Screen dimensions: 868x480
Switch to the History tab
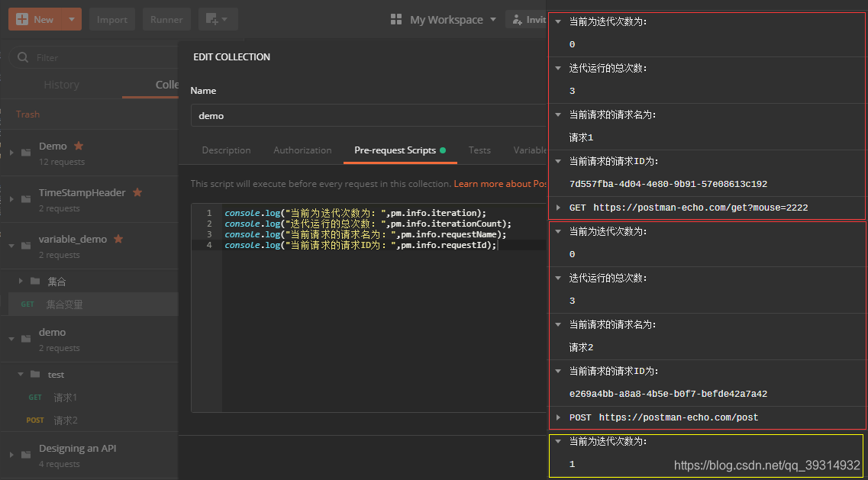[61, 85]
